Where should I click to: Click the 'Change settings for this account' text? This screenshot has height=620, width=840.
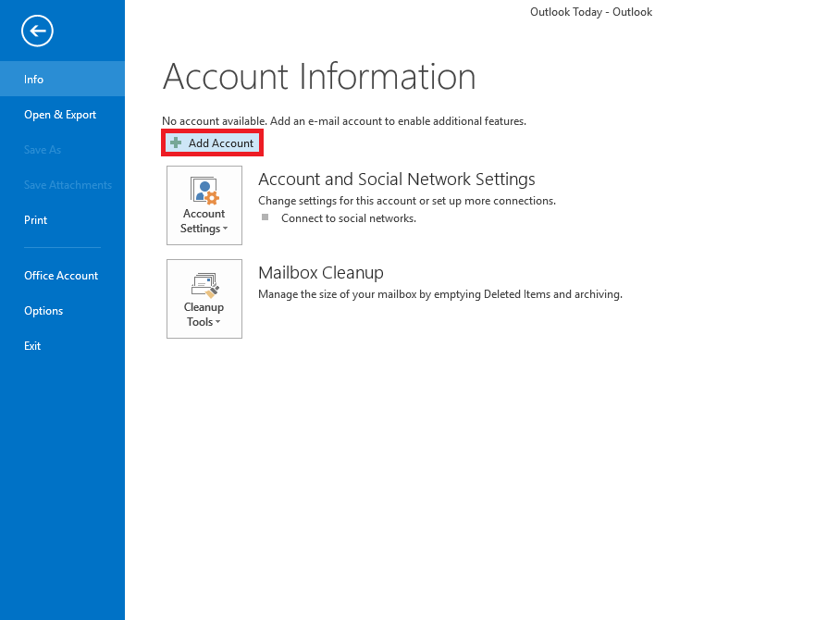407,201
